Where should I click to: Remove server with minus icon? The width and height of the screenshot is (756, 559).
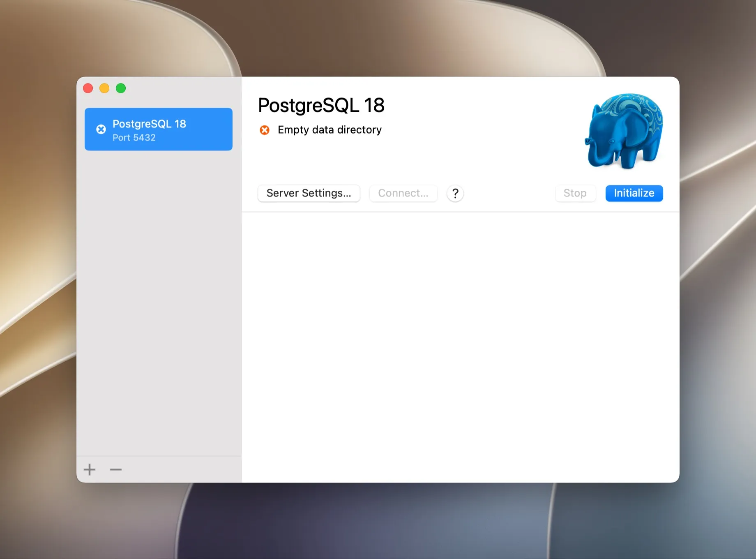click(x=116, y=469)
